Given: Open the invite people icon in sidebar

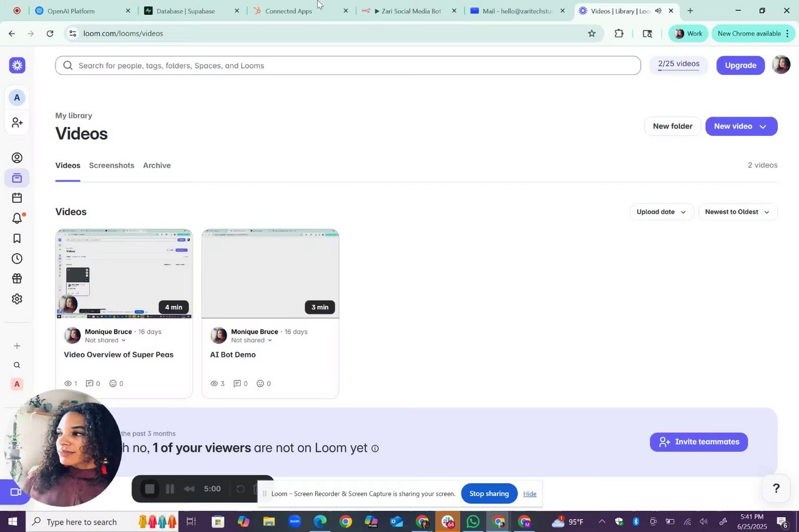Looking at the screenshot, I should (x=17, y=122).
